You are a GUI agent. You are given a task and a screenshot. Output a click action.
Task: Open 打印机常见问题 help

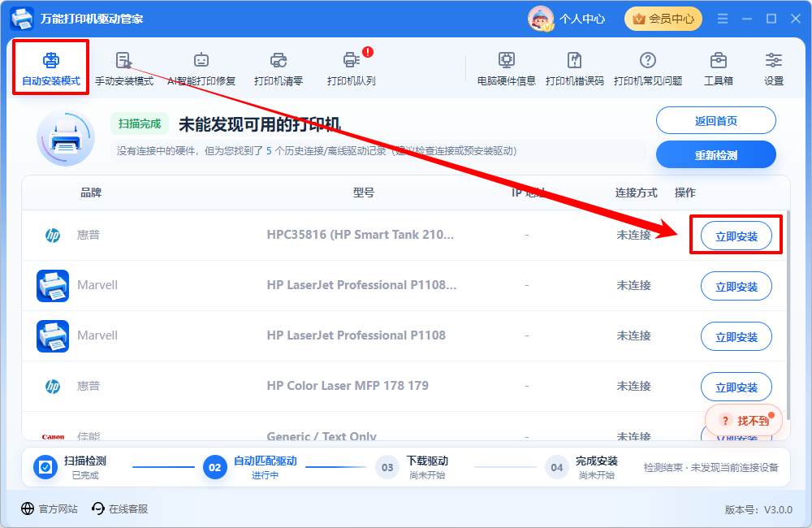click(x=648, y=68)
